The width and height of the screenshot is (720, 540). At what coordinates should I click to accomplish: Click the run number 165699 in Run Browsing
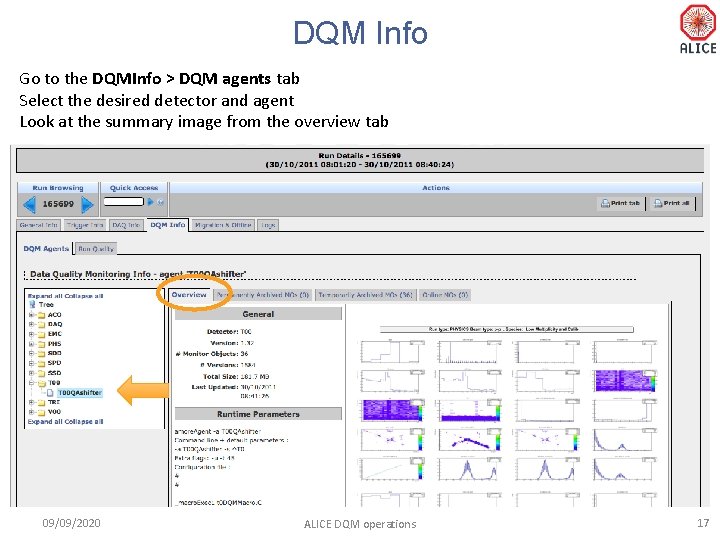(x=58, y=204)
